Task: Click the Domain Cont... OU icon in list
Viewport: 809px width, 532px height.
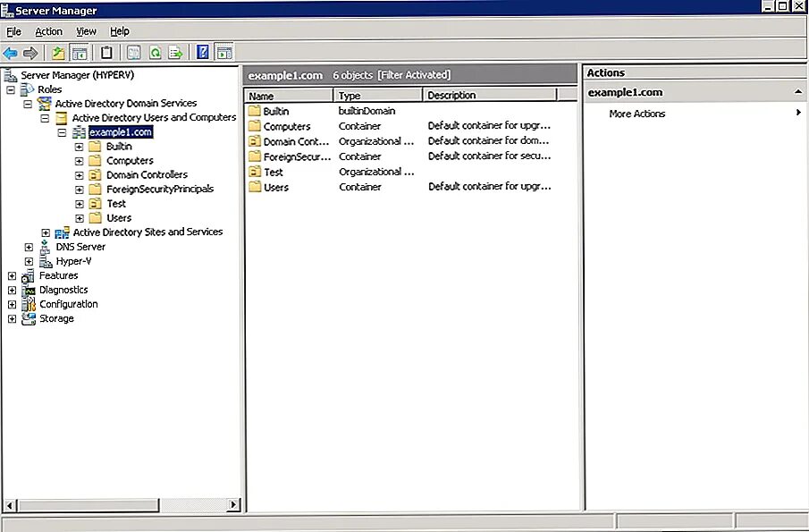Action: [255, 141]
